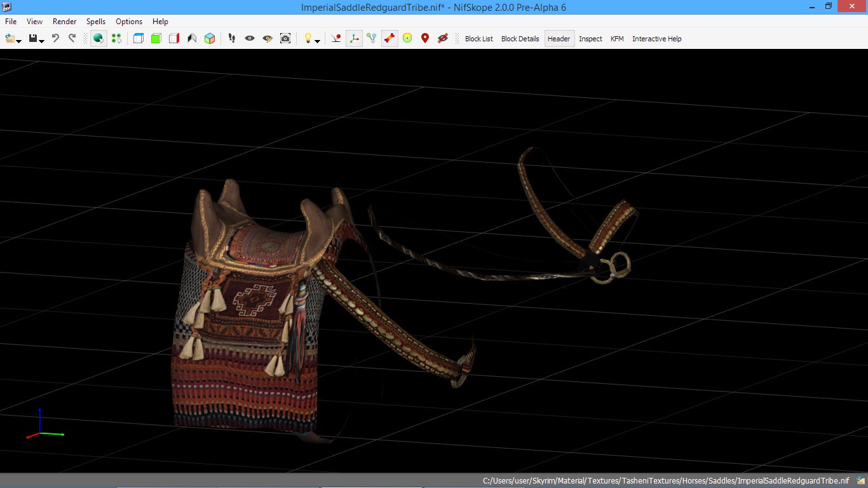Click the Redo arrow icon
868x488 pixels.
point(72,39)
